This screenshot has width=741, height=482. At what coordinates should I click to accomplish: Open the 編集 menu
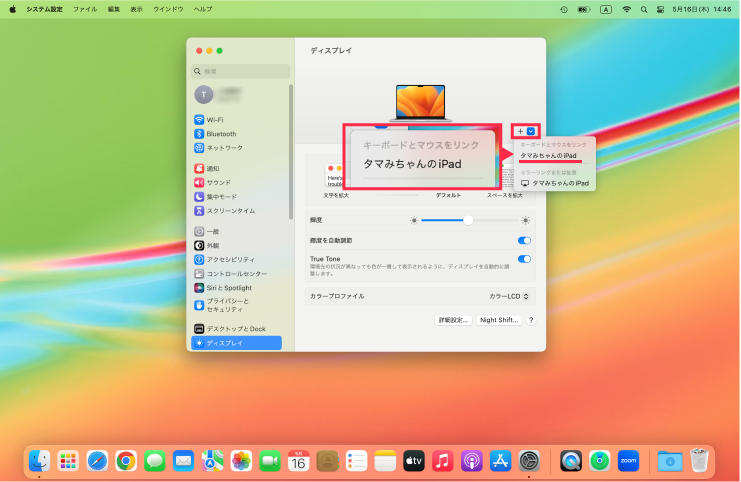tap(113, 9)
